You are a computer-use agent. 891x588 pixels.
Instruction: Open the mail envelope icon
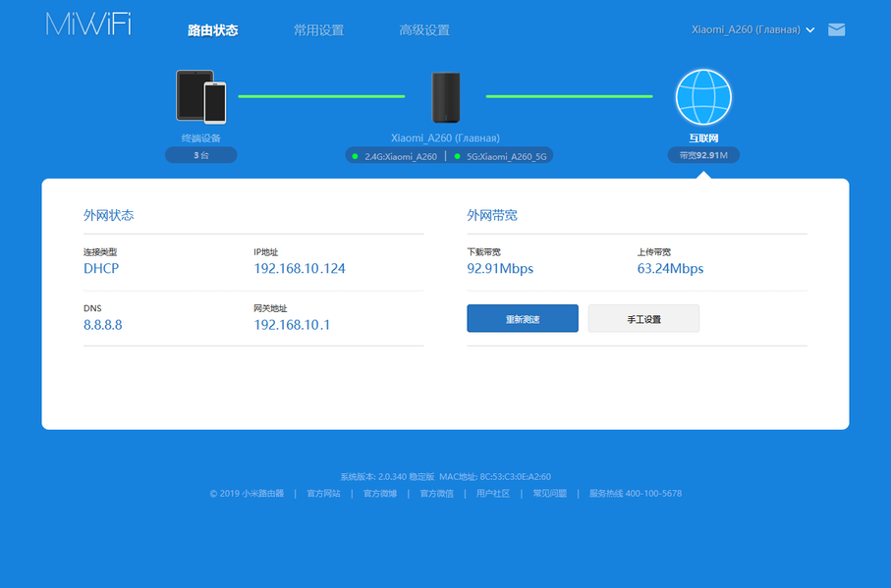click(x=836, y=29)
